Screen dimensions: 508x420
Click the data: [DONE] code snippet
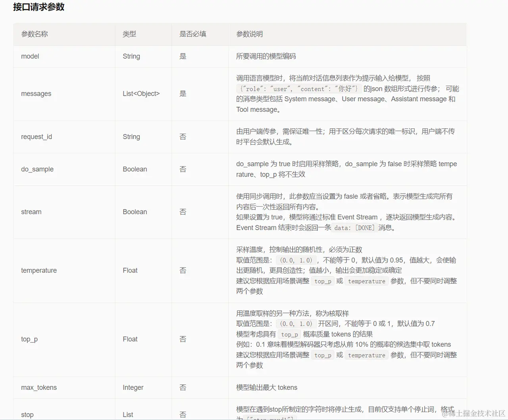coord(354,228)
